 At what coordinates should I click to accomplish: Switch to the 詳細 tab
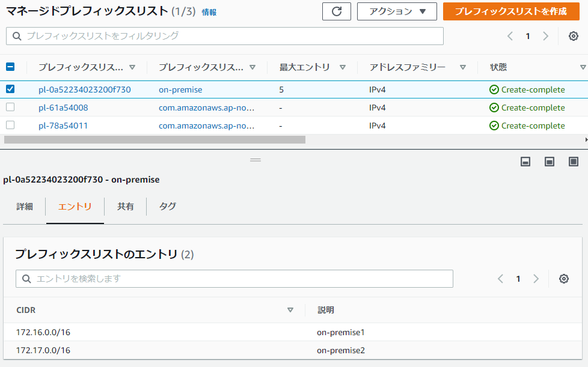click(25, 207)
